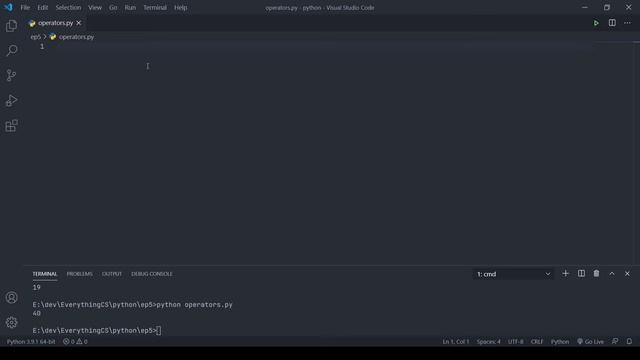Open the Edit menu
This screenshot has width=640, height=360.
pos(42,7)
